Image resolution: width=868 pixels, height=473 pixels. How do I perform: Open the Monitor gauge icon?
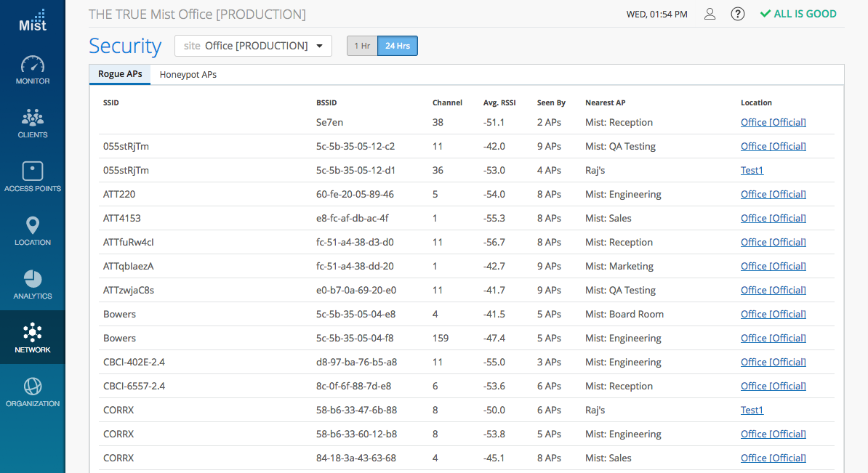tap(33, 65)
